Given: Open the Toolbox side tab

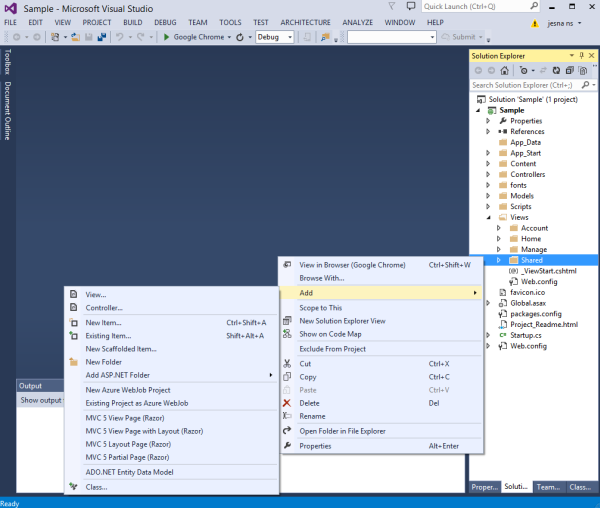Looking at the screenshot, I should tap(7, 62).
